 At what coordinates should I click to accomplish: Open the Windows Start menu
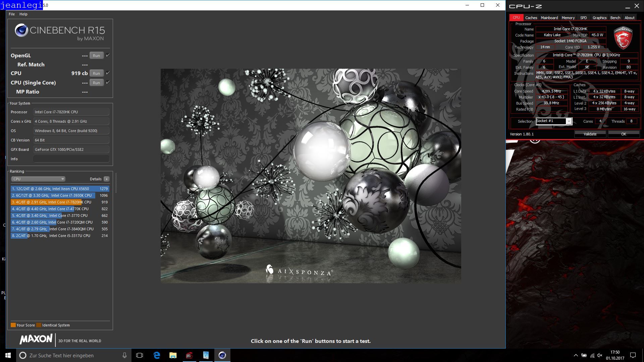click(8, 355)
